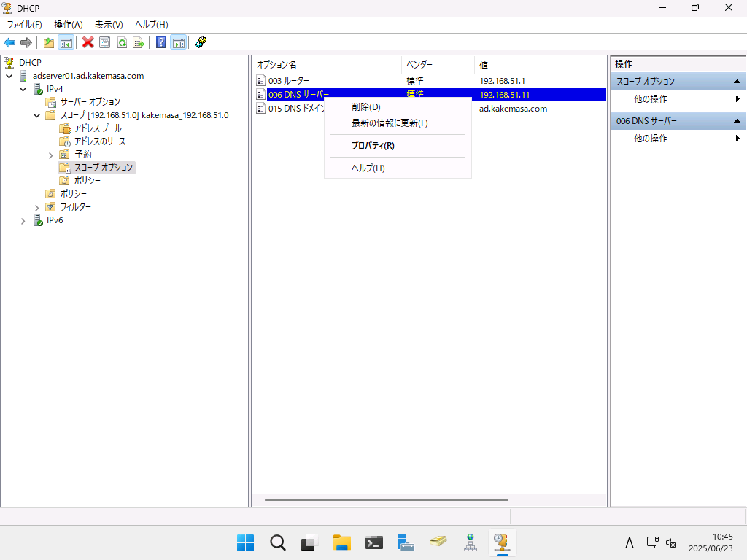Screen dimensions: 747x560
Task: Open the 表示(V) menu
Action: pos(109,25)
